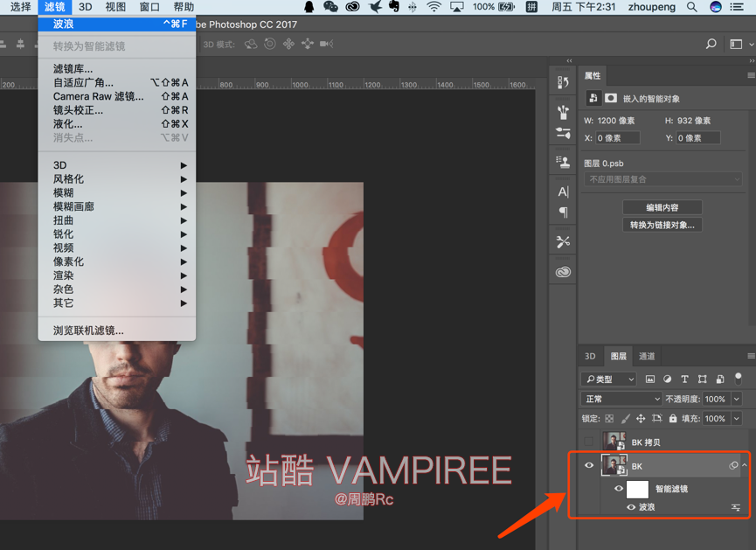This screenshot has height=550, width=756.
Task: Toggle prevent artboard auto-nesting lock
Action: (x=656, y=418)
